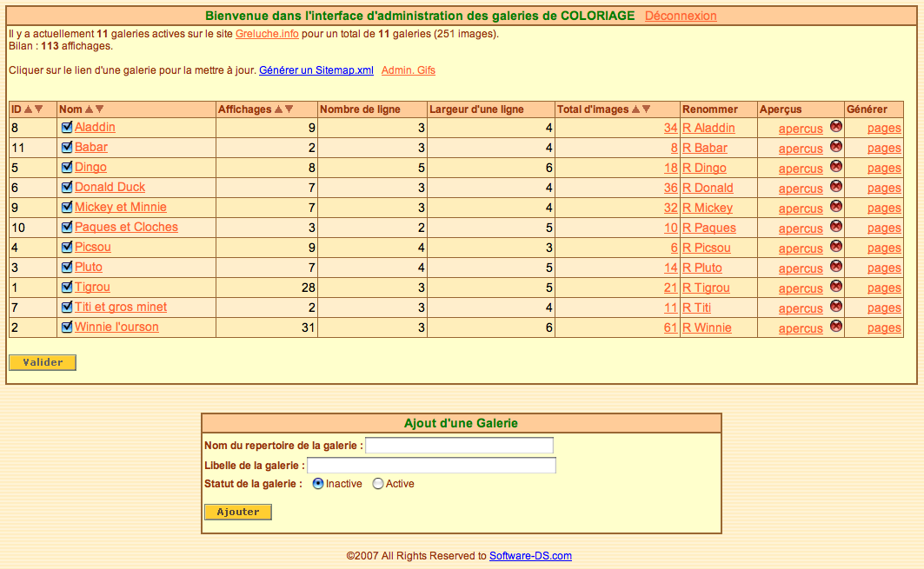
Task: Sort Affichages column ascending arrow
Action: tap(279, 109)
